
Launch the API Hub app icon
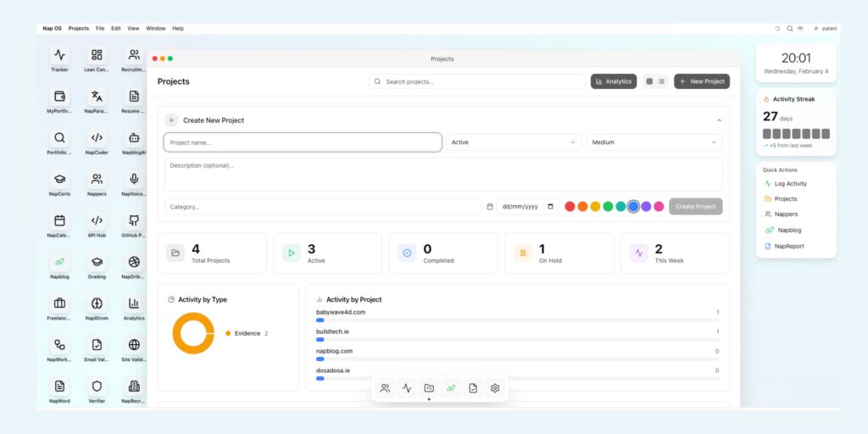[x=97, y=220]
